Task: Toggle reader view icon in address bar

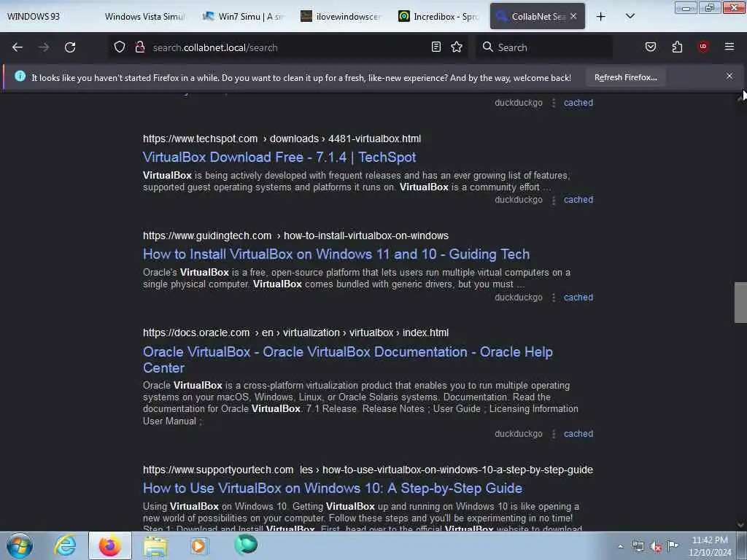Action: point(436,47)
